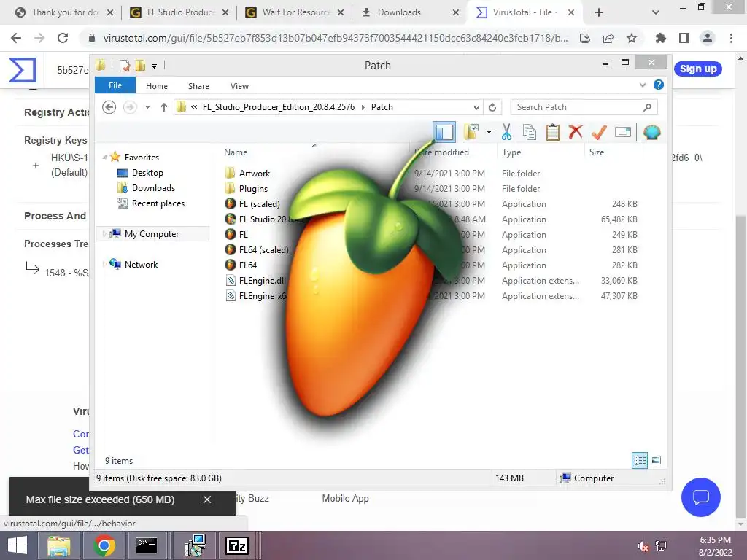This screenshot has width=747, height=560.
Task: Open the Chrome tab search chevron
Action: tap(656, 13)
